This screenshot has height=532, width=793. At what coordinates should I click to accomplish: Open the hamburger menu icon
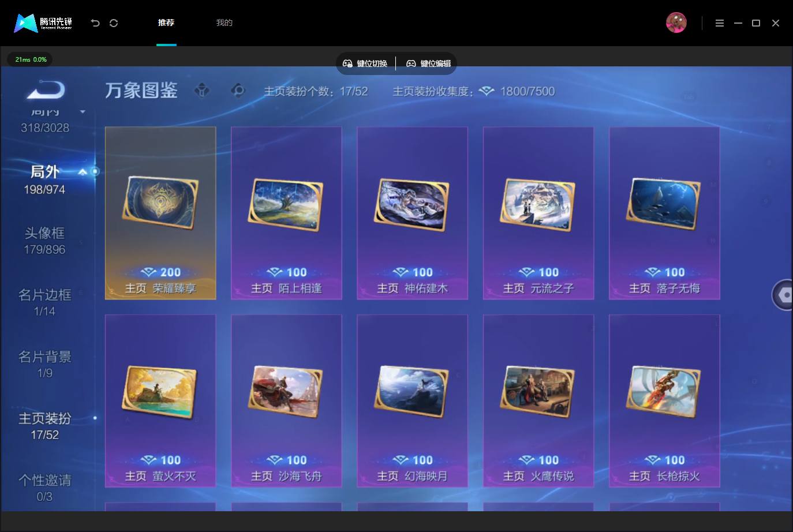pos(719,23)
